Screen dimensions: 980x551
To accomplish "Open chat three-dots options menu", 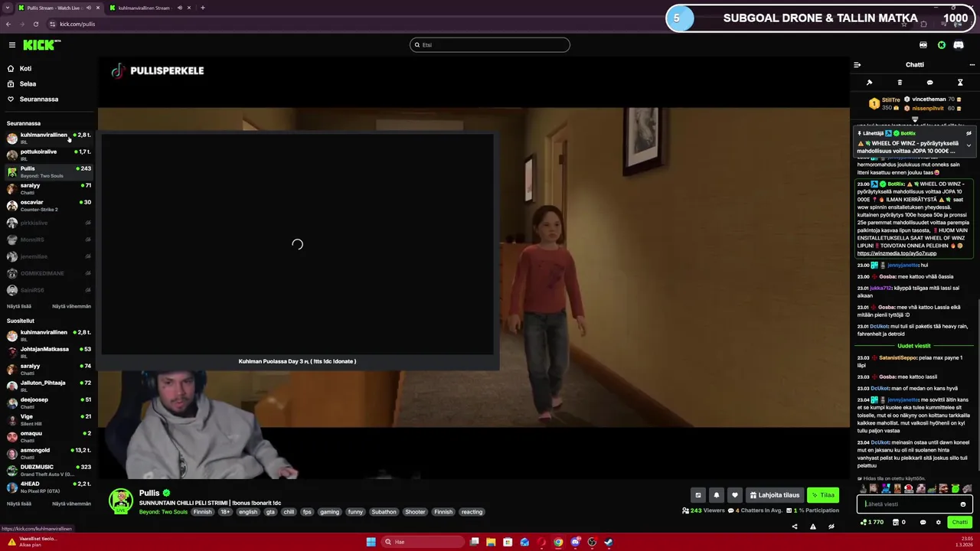I will coord(972,65).
